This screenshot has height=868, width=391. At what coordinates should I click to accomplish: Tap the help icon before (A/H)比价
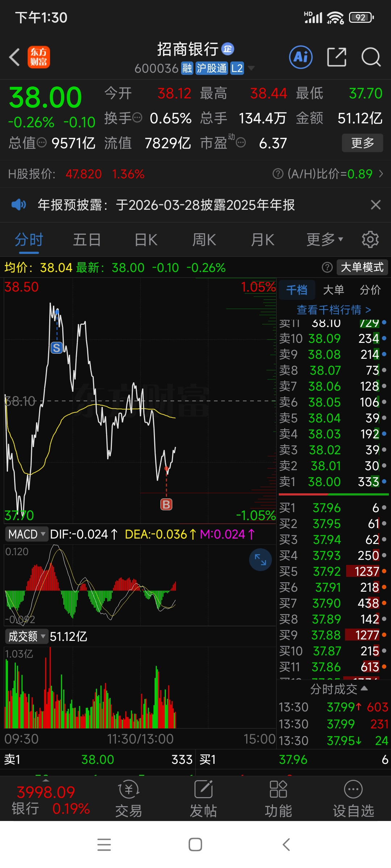click(x=278, y=174)
